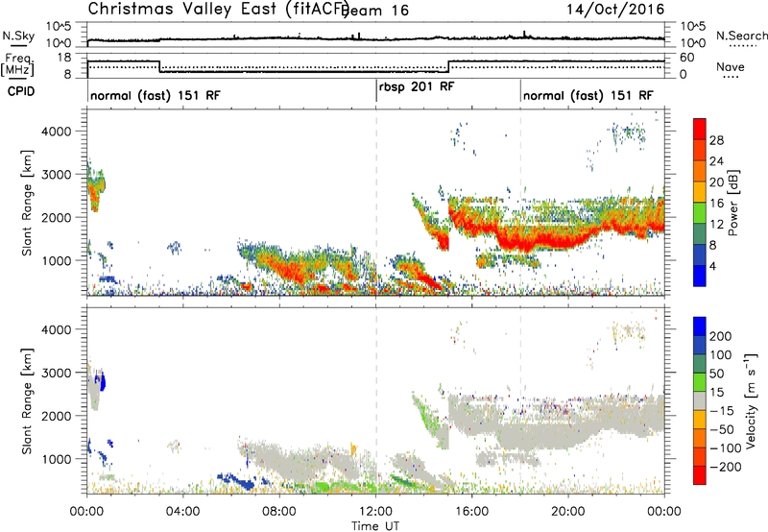Pick the red bottom segment of Velocity colorbar

(x=700, y=475)
